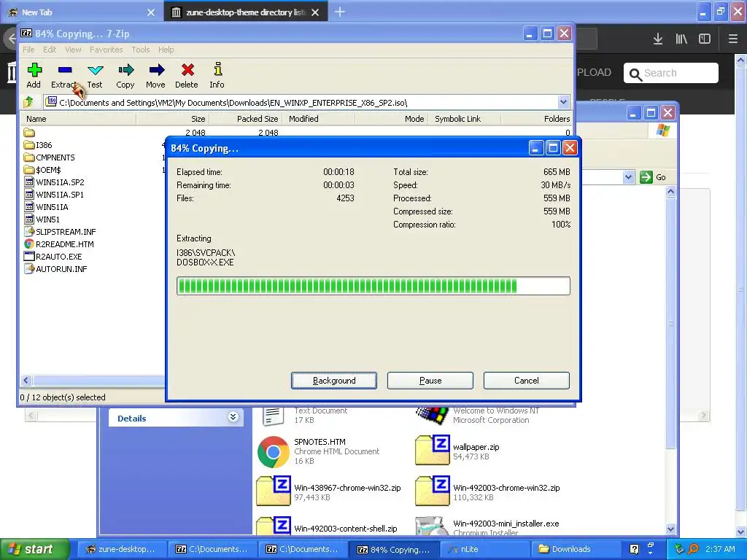Switch to the New Tab browser tab
747x560 pixels.
(x=81, y=12)
